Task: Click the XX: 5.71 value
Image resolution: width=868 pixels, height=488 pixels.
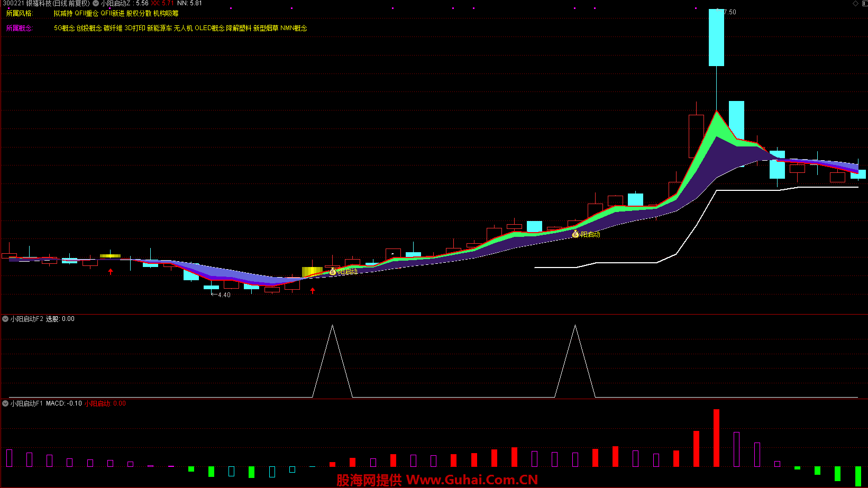Action: (162, 3)
